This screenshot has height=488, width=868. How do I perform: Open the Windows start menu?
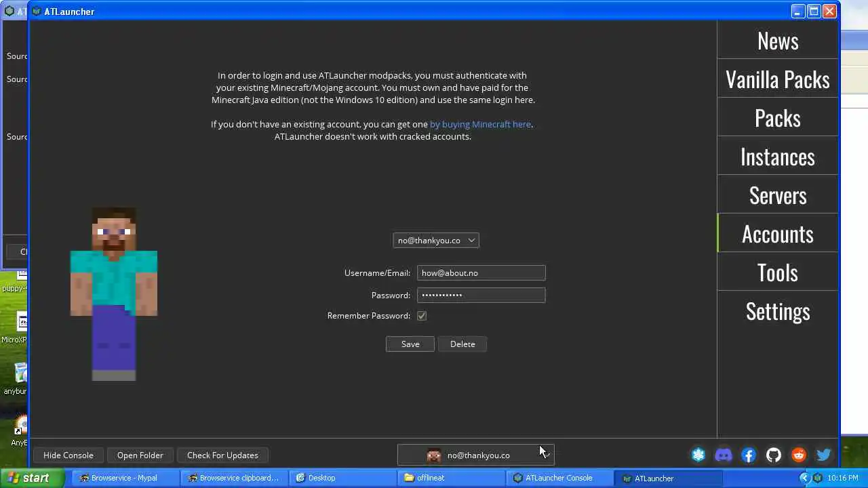33,478
